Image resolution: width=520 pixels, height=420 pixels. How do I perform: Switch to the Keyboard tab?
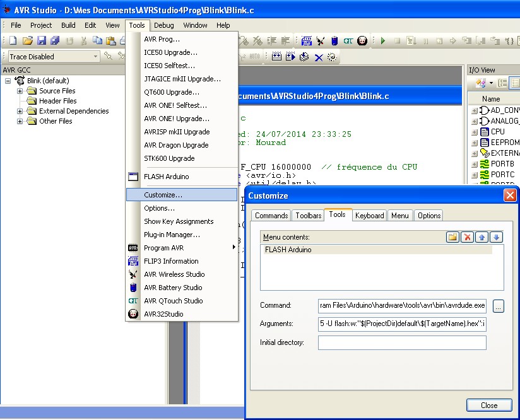pyautogui.click(x=369, y=216)
